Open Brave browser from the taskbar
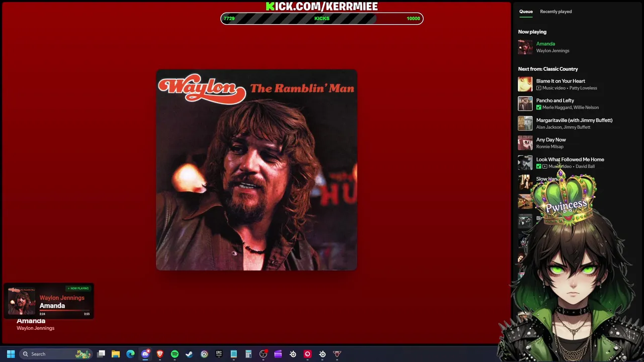This screenshot has height=362, width=644. tap(160, 354)
